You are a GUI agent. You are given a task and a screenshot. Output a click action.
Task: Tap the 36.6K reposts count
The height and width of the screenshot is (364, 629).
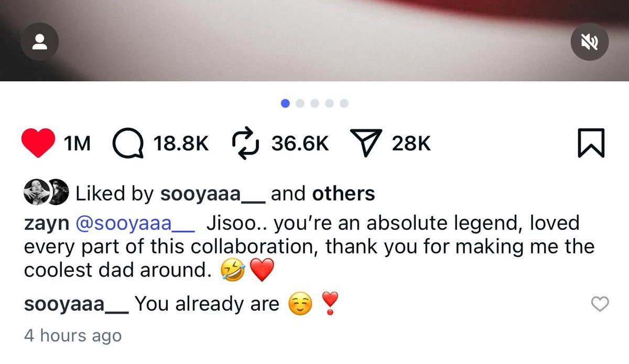click(x=300, y=143)
